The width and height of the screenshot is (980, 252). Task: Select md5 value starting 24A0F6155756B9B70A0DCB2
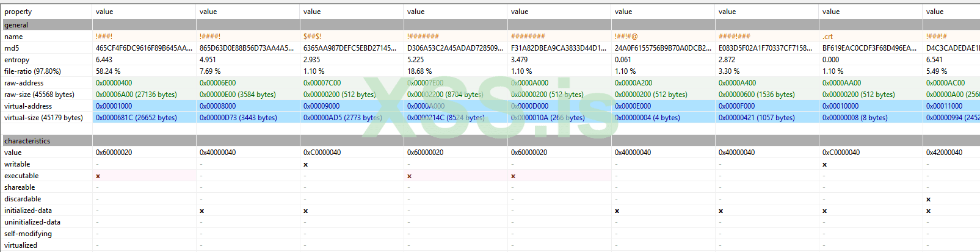(x=663, y=48)
